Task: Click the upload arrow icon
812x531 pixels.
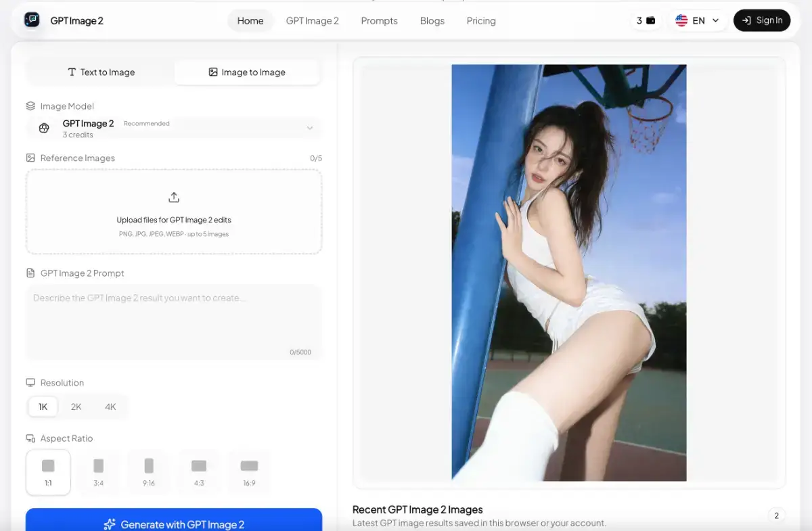Action: pyautogui.click(x=174, y=198)
